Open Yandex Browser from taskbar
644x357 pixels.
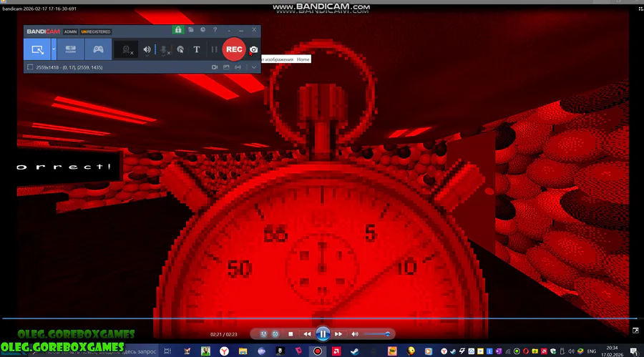pyautogui.click(x=224, y=351)
